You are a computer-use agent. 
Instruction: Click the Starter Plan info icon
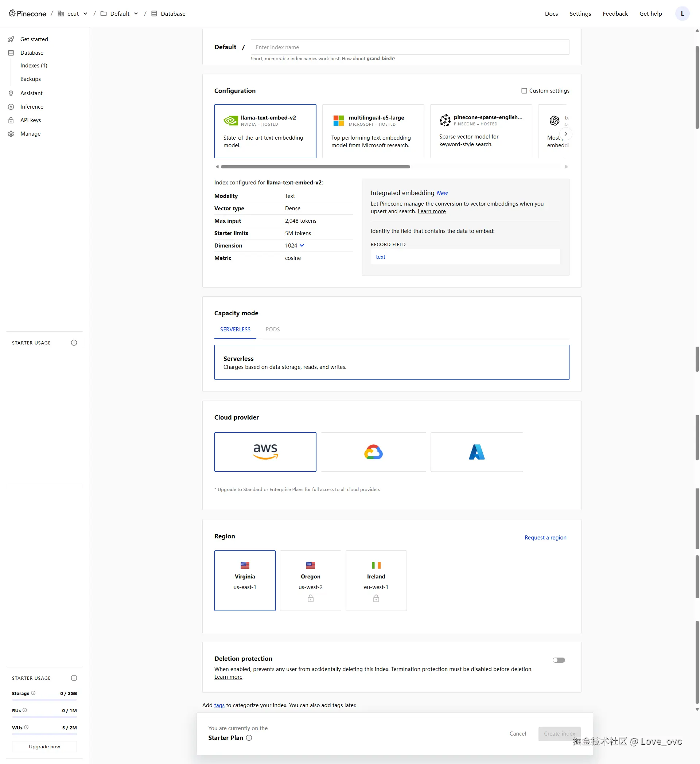point(249,737)
